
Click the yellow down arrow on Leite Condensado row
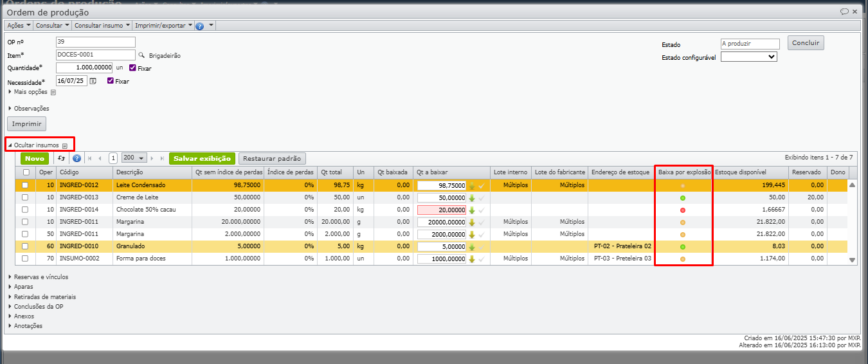pos(472,186)
